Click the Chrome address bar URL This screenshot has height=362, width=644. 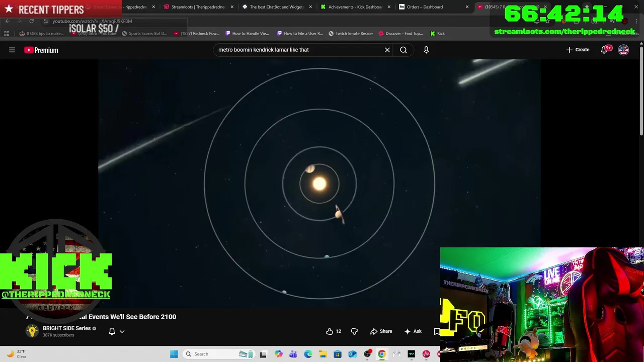pos(92,21)
